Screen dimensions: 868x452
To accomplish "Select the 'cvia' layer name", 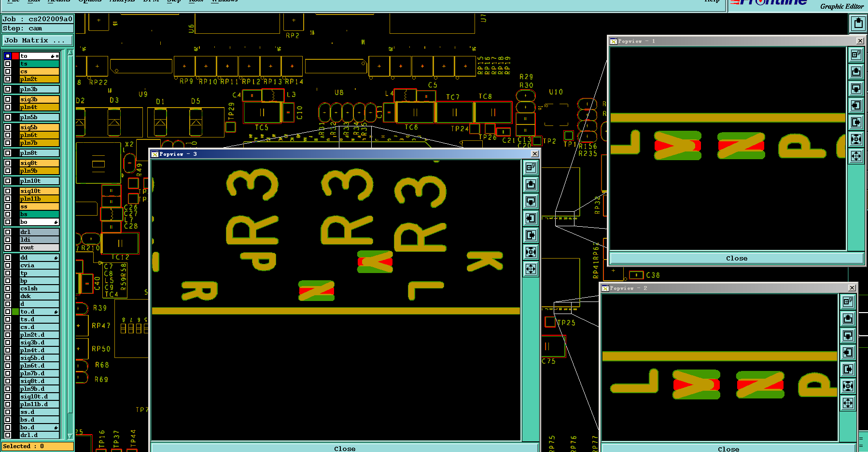I will point(39,265).
